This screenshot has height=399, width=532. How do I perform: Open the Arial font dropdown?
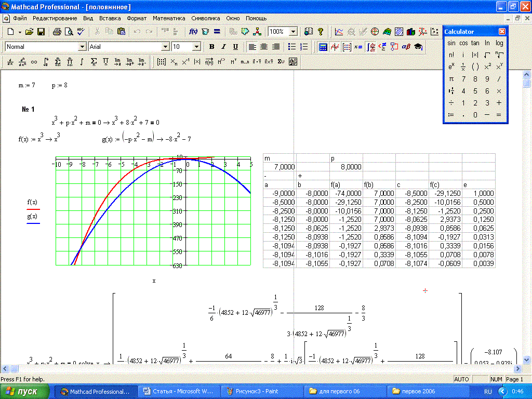(x=166, y=47)
